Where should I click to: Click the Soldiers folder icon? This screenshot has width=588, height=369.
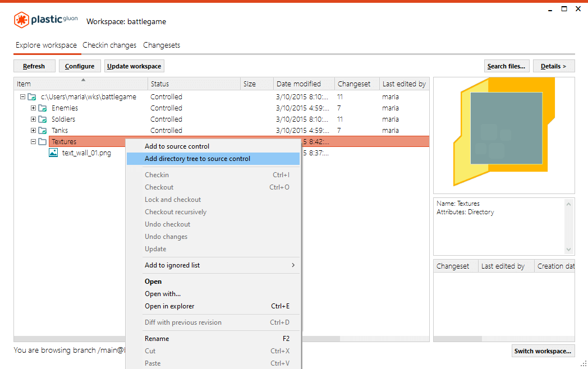tap(43, 119)
